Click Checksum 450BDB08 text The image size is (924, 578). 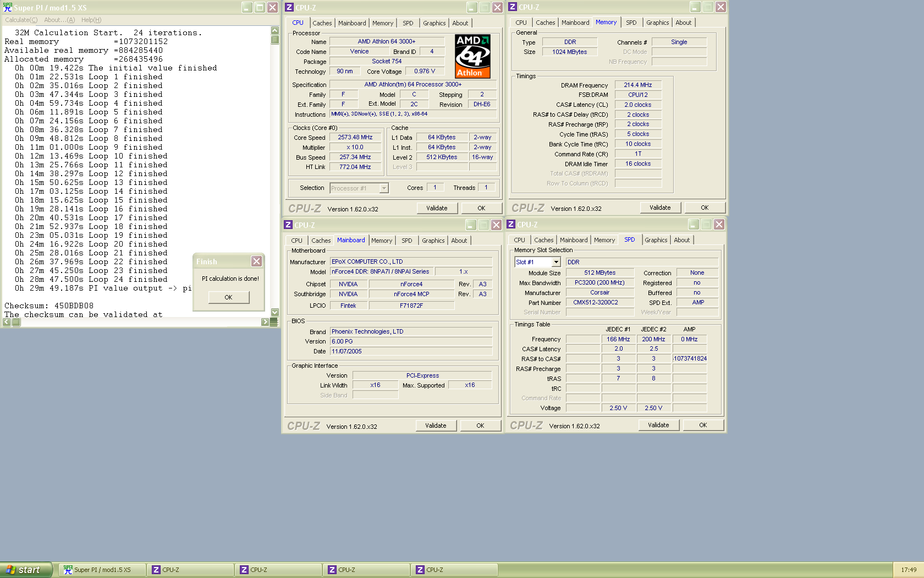click(x=49, y=306)
